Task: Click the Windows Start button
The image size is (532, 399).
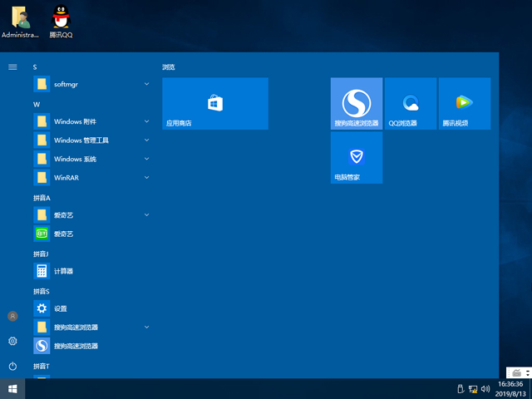Action: [12, 388]
